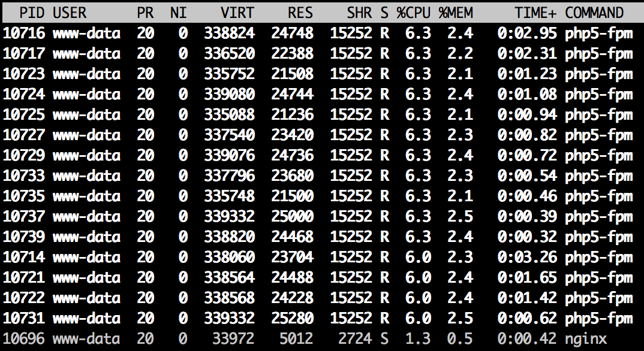Image resolution: width=644 pixels, height=351 pixels.
Task: Click the TIME+ value 0:02.95
Action: pyautogui.click(x=527, y=33)
